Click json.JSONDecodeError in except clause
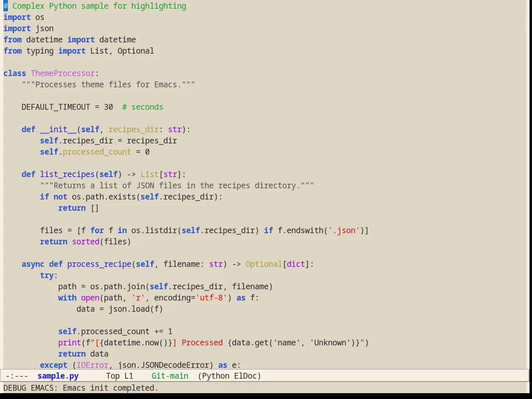This screenshot has width=532, height=399. (163, 365)
